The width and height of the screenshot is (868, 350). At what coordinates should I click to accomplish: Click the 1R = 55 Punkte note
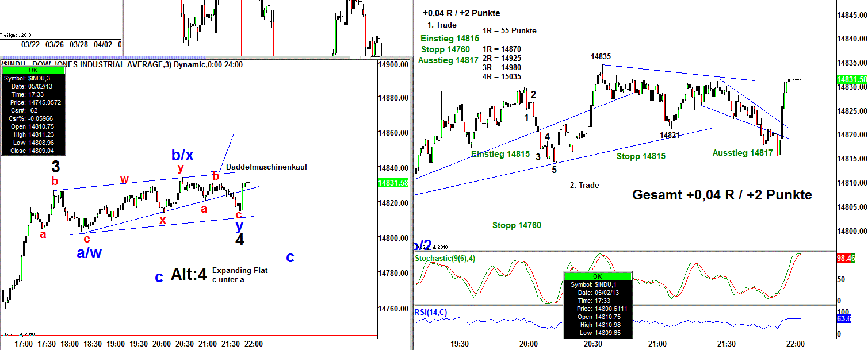(x=509, y=30)
